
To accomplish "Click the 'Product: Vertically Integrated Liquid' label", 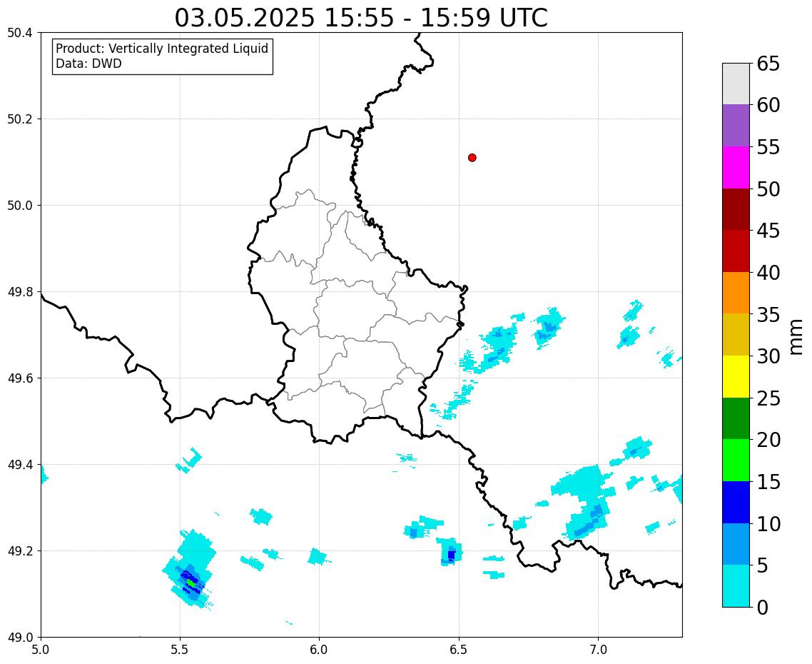I will [162, 49].
